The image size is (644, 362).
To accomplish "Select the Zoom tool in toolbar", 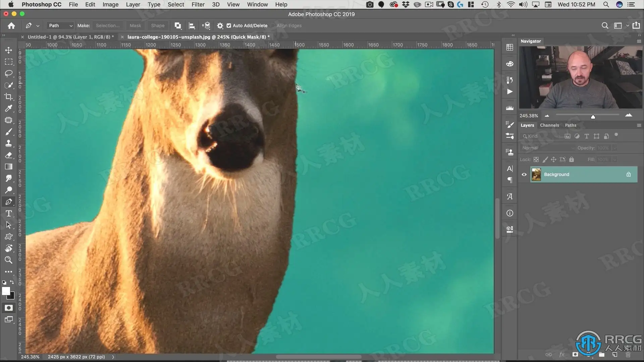I will tap(9, 260).
